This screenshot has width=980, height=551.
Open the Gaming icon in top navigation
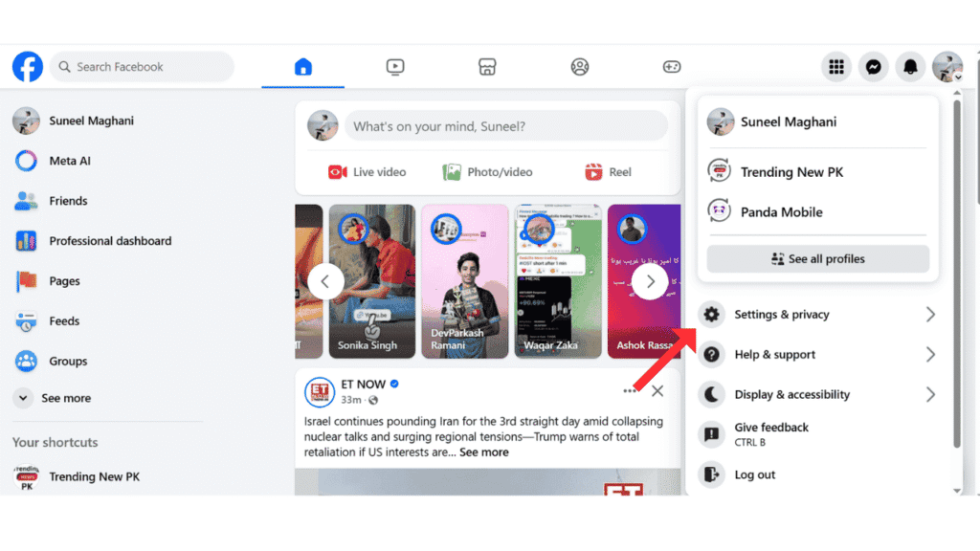672,67
